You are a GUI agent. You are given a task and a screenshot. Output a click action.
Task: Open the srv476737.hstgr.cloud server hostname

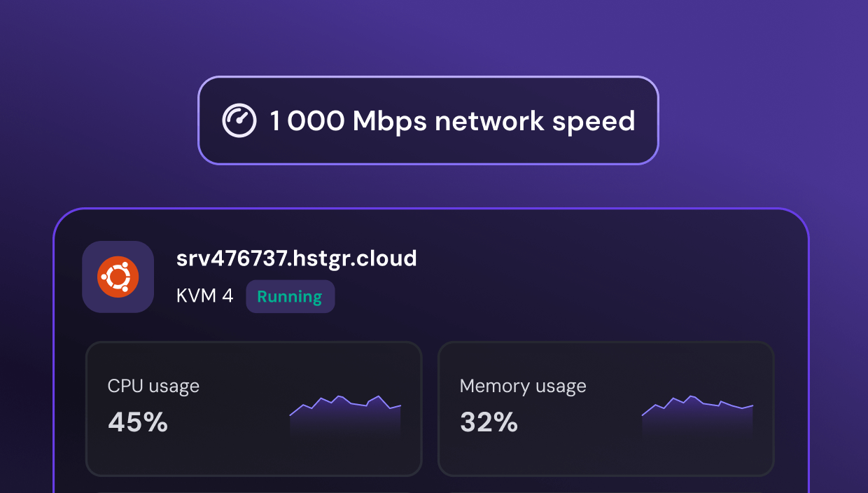point(296,258)
